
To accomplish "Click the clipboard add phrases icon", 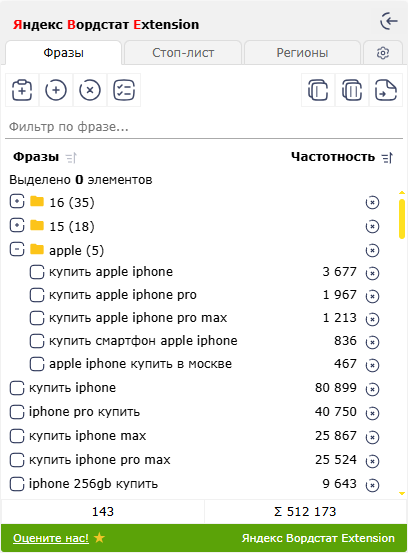I will click(22, 90).
